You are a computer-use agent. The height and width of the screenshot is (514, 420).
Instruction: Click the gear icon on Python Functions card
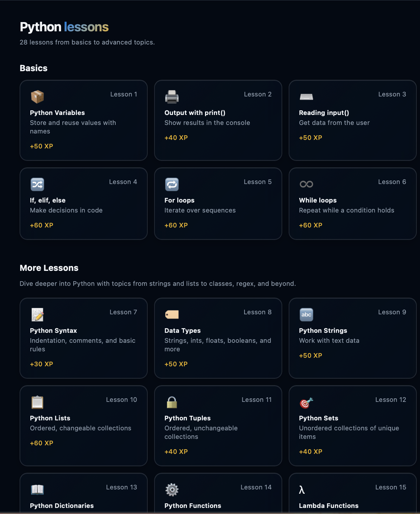tap(172, 489)
